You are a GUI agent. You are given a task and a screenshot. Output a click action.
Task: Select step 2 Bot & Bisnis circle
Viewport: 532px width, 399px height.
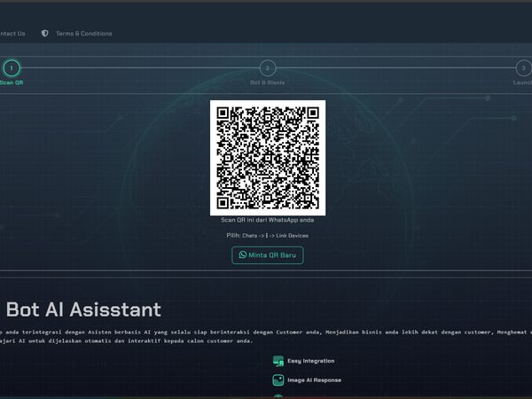[x=268, y=68]
